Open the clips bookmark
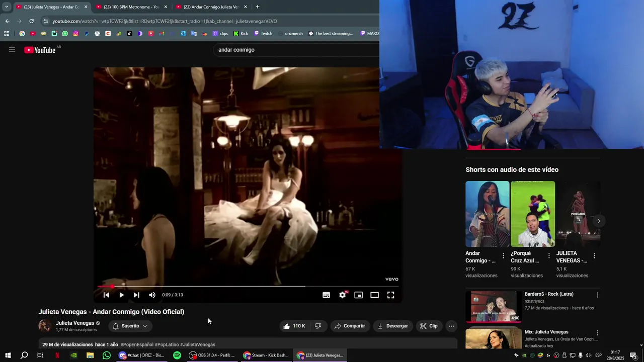 pos(220,34)
